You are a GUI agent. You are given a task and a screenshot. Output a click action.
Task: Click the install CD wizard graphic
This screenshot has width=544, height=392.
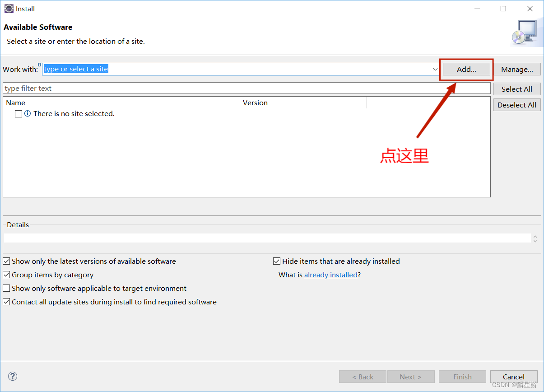point(524,33)
